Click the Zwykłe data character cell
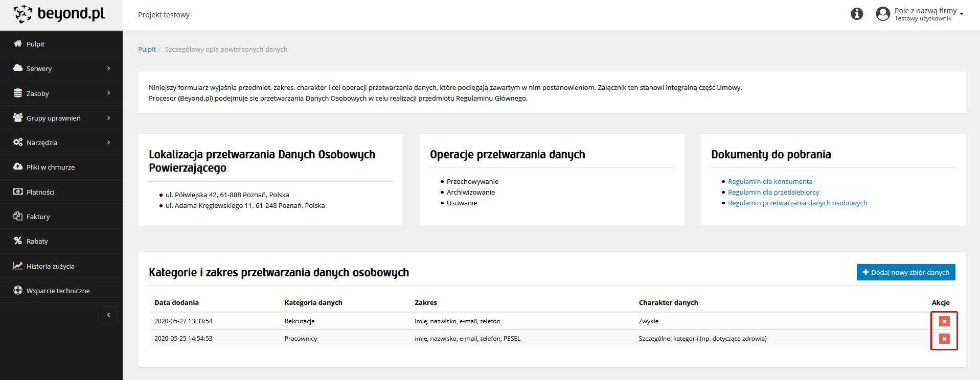The height and width of the screenshot is (380, 980). click(649, 321)
